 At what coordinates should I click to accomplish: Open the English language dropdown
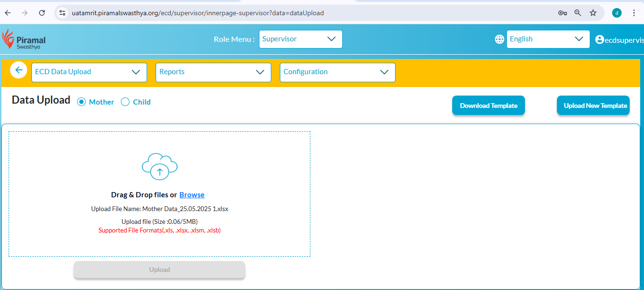click(547, 39)
